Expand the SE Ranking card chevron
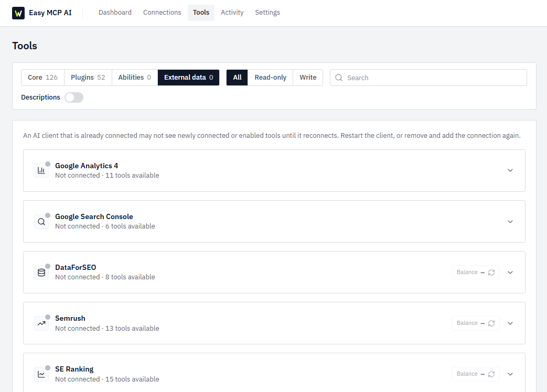The image size is (547, 392). click(510, 374)
